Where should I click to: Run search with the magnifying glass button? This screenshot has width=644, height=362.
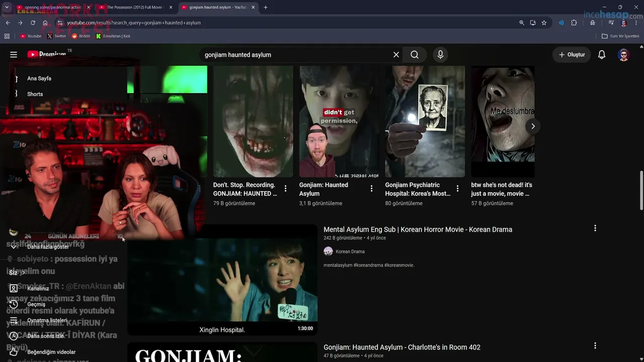coord(415,55)
